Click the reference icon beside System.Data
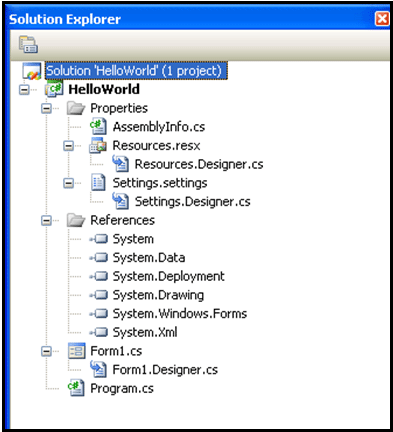The image size is (393, 432). coord(99,257)
